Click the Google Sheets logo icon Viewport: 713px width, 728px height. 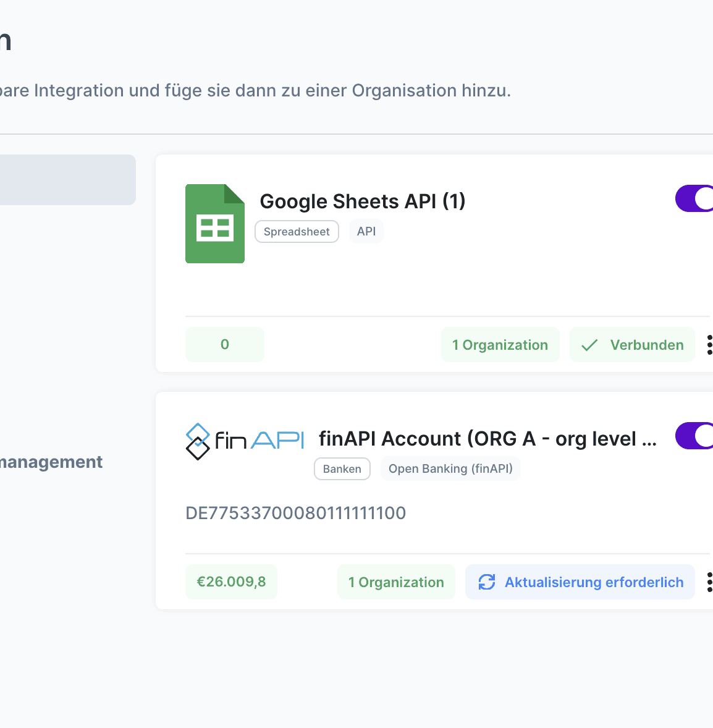215,224
